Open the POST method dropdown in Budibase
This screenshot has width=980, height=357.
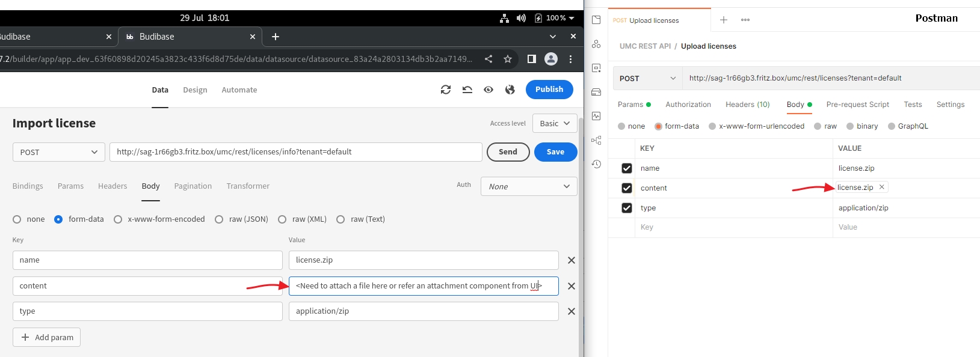coord(59,152)
